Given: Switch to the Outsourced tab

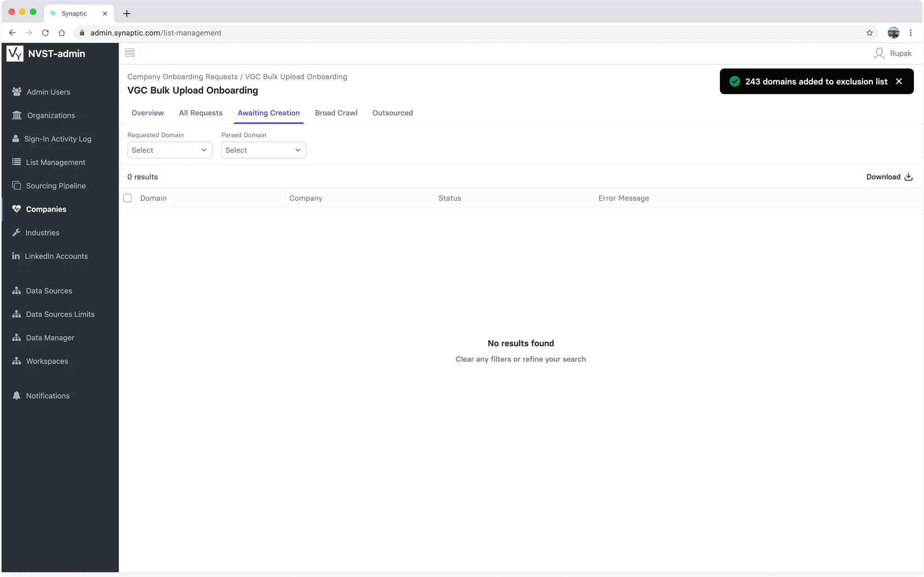Looking at the screenshot, I should pyautogui.click(x=393, y=113).
